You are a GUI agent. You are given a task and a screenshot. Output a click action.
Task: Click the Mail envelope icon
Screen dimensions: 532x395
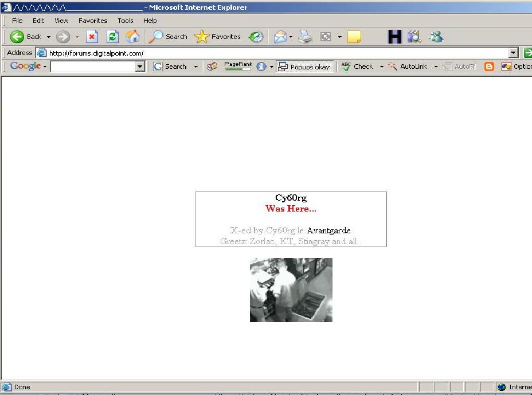click(x=280, y=37)
